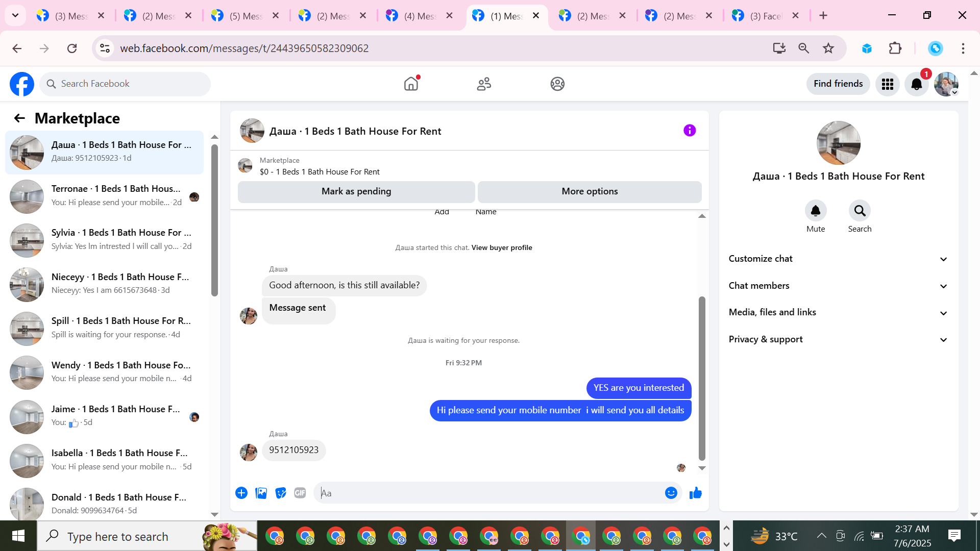Click the thumbs-up like send icon
This screenshot has width=980, height=551.
(695, 493)
